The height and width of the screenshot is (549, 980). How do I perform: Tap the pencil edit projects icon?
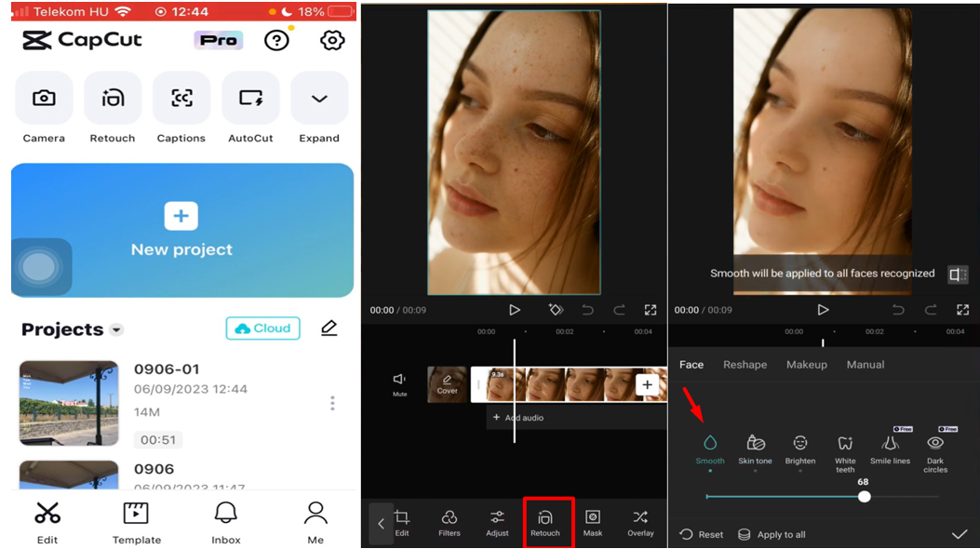(x=329, y=328)
